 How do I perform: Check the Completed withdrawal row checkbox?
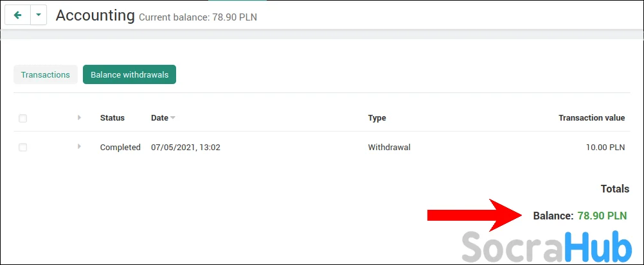pos(23,148)
